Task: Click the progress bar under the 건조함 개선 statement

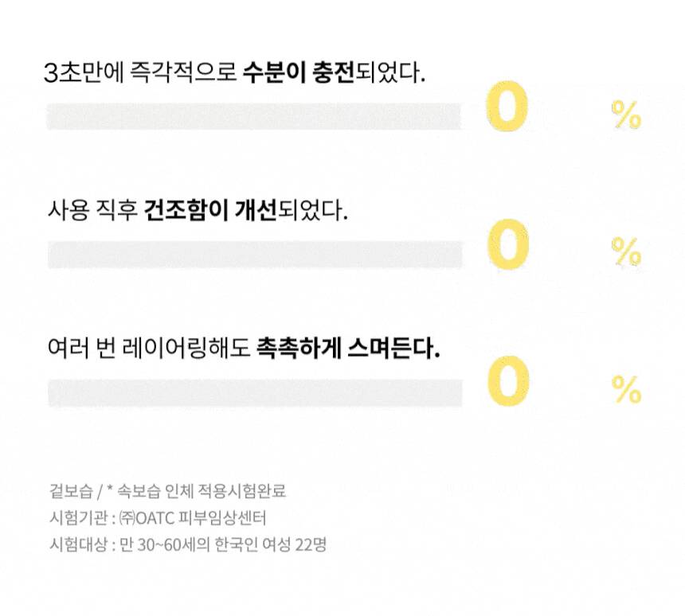Action: point(255,255)
